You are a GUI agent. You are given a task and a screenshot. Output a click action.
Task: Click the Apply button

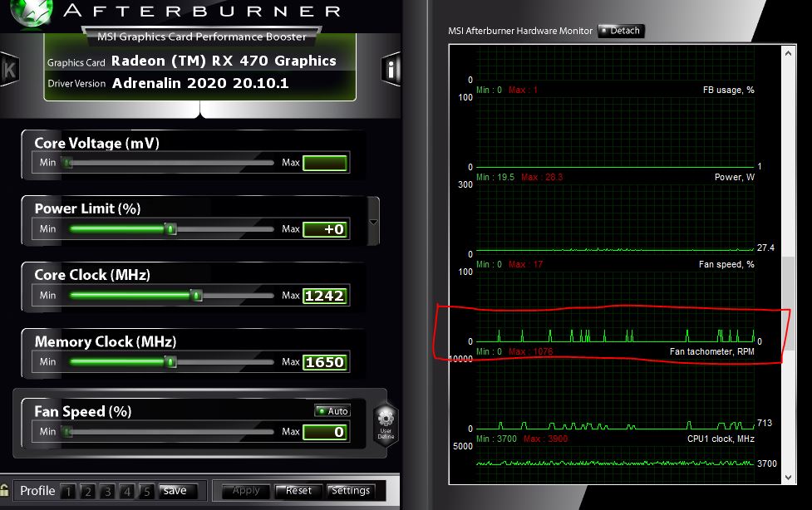tap(245, 491)
